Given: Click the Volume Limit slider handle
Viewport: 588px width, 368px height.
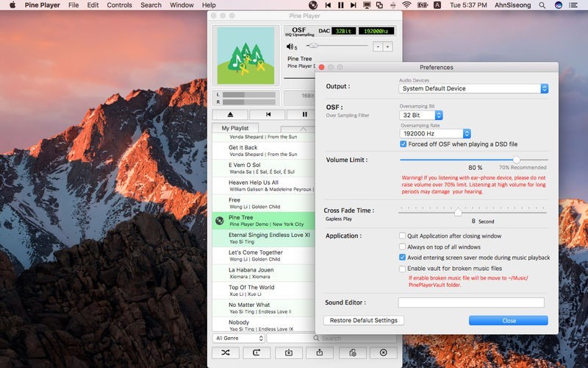Looking at the screenshot, I should click(517, 159).
